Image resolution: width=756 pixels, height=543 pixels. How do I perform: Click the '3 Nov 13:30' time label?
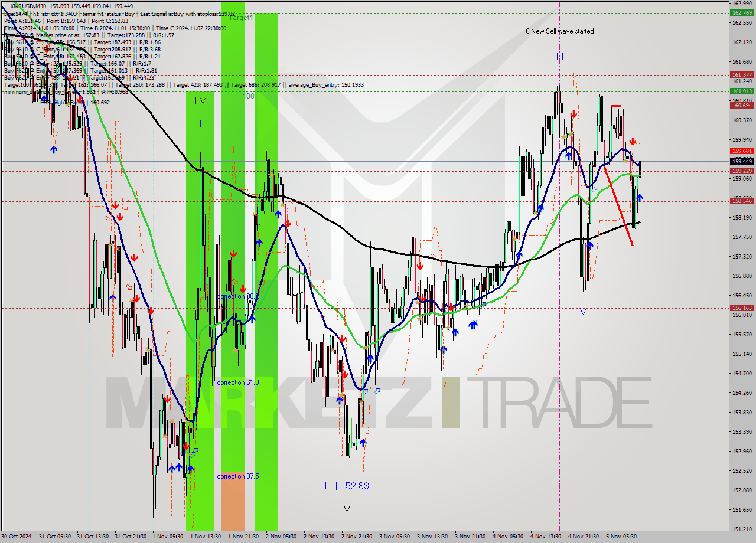pyautogui.click(x=433, y=537)
